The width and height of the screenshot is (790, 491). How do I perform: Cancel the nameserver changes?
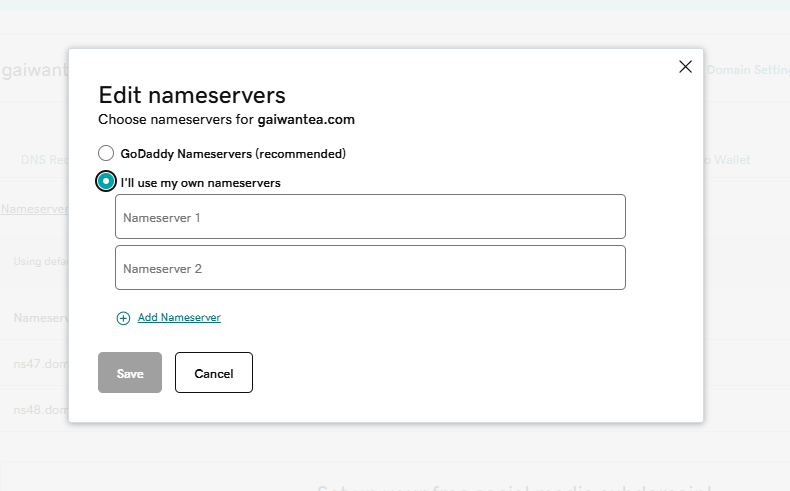click(213, 373)
